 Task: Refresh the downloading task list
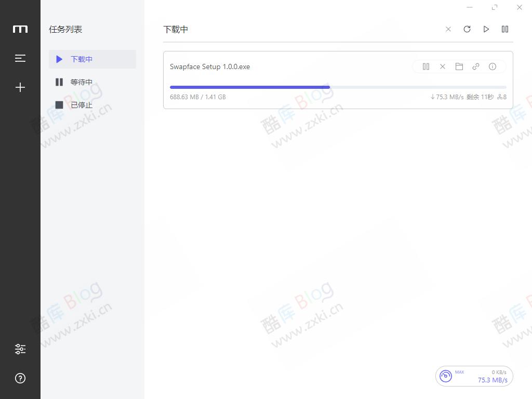coord(467,29)
